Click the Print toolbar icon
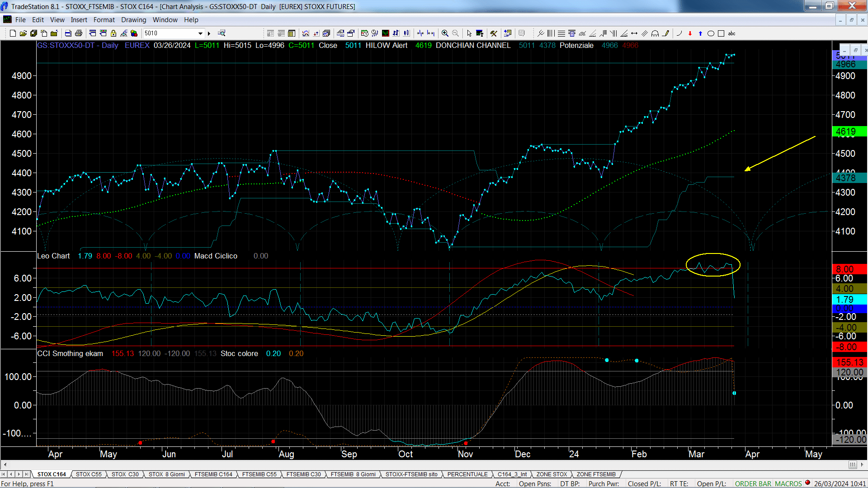This screenshot has width=868, height=488. coord(78,33)
